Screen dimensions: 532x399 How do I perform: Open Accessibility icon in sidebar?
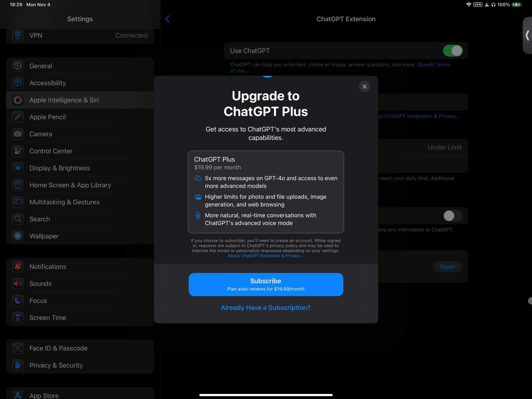pos(18,83)
